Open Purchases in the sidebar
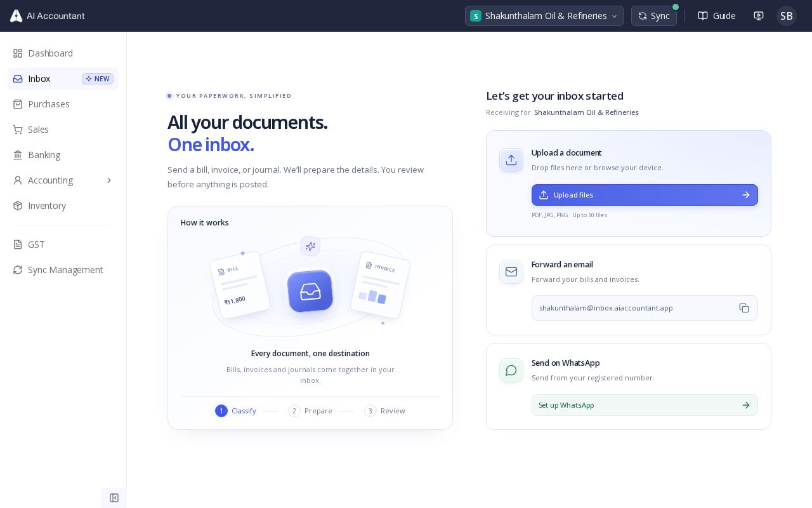This screenshot has height=508, width=812. 63,104
